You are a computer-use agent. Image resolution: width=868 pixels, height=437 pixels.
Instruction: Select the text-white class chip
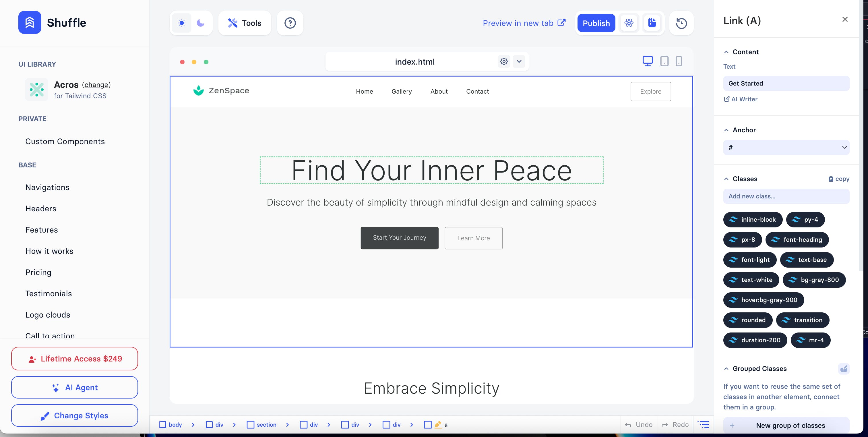click(x=751, y=280)
